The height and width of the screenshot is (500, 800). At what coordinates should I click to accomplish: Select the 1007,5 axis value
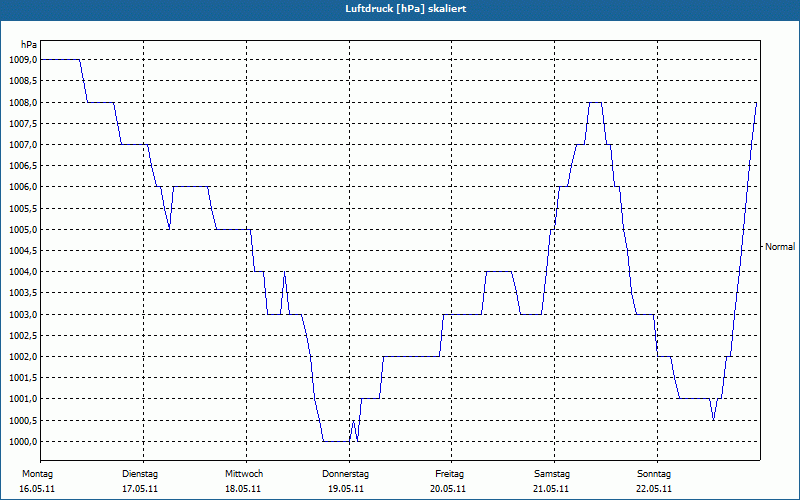23,123
